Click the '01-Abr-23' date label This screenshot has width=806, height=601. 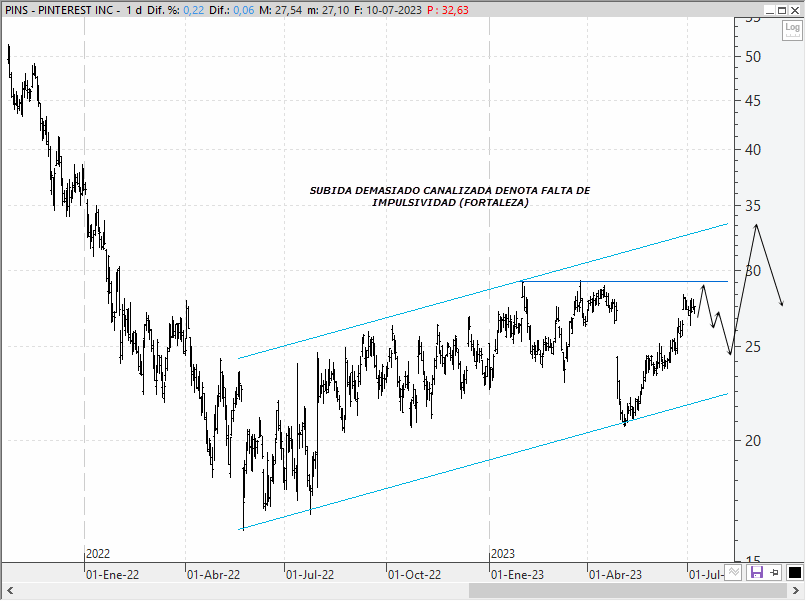tap(615, 574)
